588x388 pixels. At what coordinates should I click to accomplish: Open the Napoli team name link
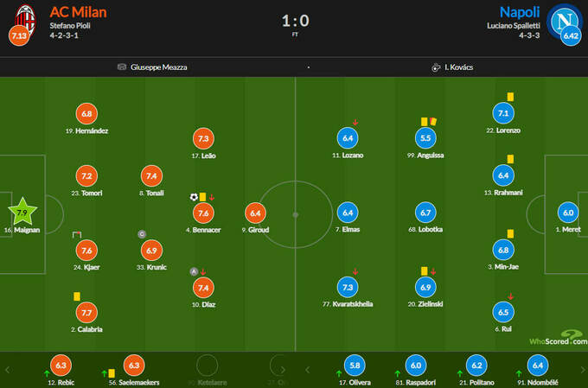(x=519, y=11)
